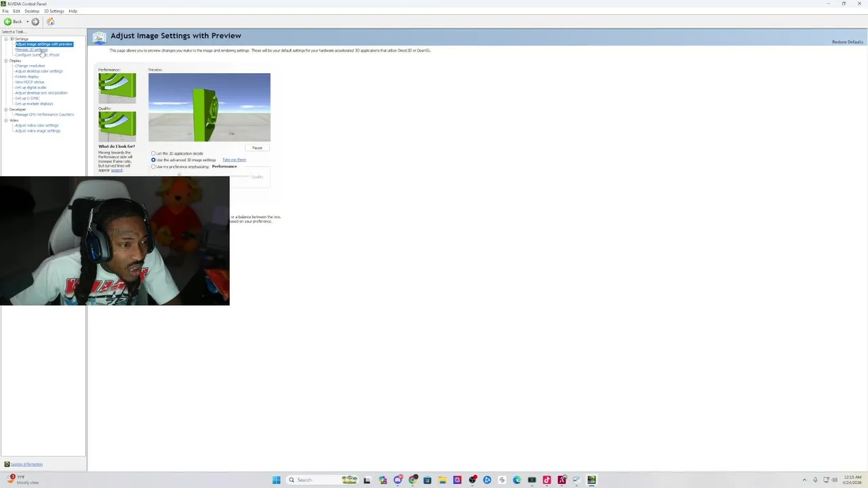The image size is (868, 488).
Task: Open Discord from the taskbar
Action: 397,480
